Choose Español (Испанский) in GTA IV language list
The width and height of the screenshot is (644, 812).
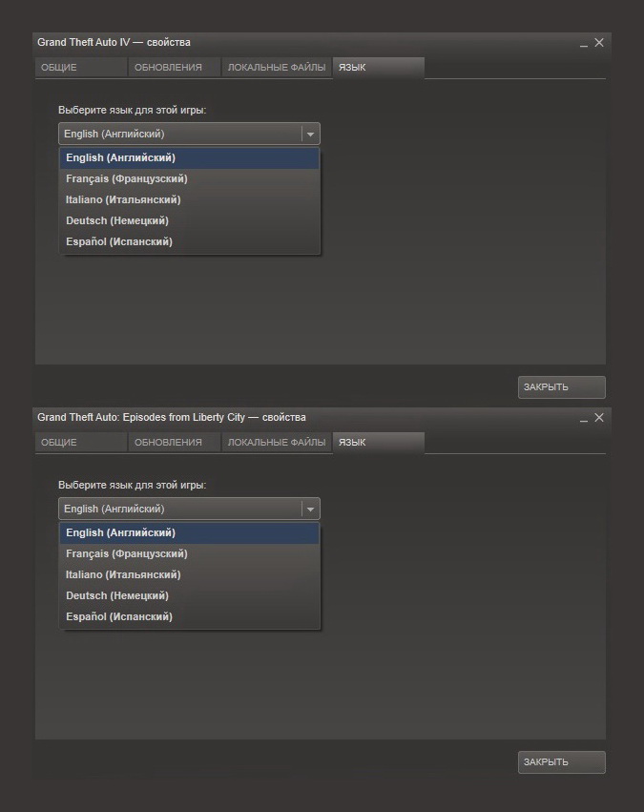click(189, 241)
